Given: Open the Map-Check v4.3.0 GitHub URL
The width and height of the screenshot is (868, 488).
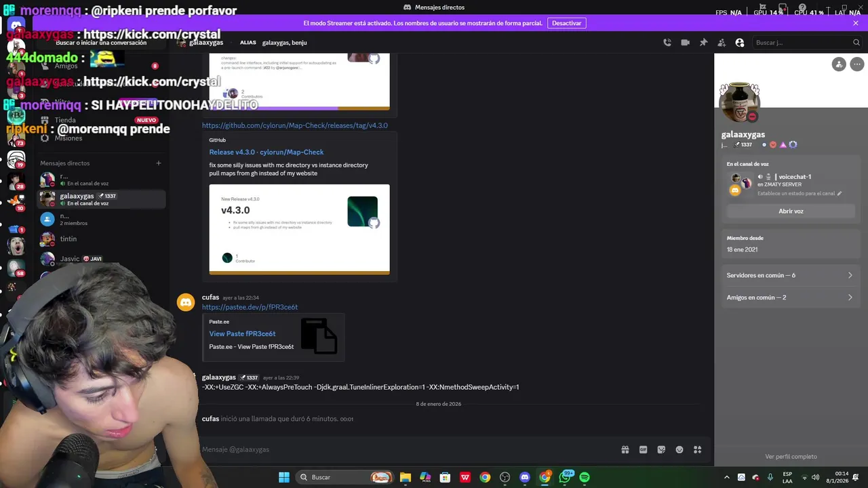Looking at the screenshot, I should pos(295,125).
